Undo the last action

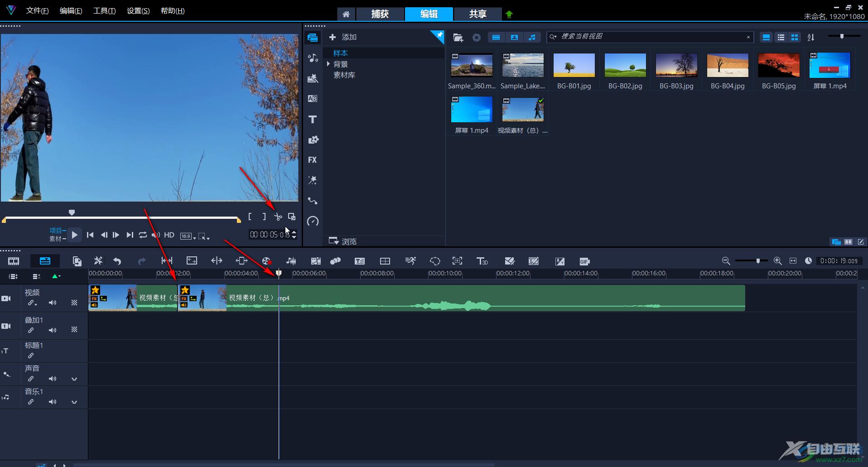pos(117,261)
